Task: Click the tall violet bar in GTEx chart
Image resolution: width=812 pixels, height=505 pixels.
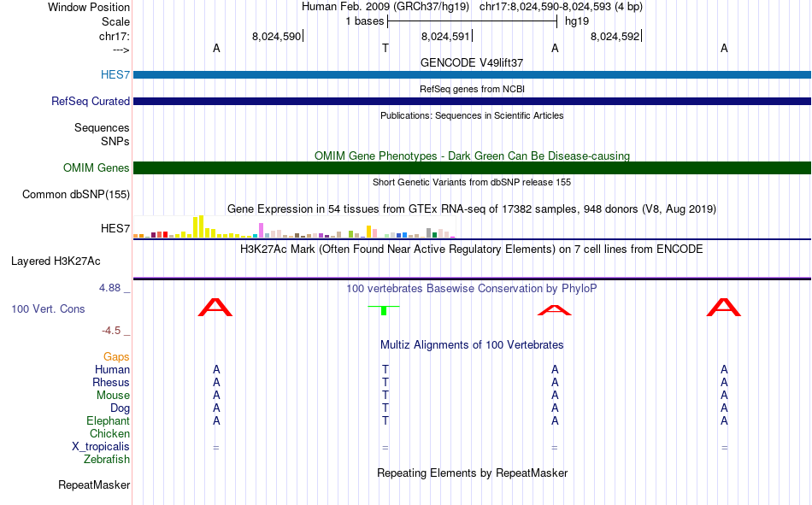Action: click(x=262, y=231)
